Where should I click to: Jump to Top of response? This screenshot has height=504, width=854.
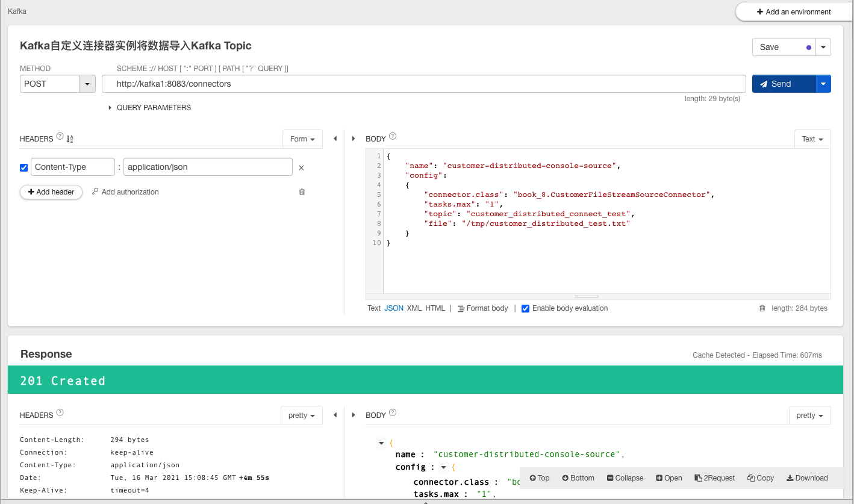(540, 478)
